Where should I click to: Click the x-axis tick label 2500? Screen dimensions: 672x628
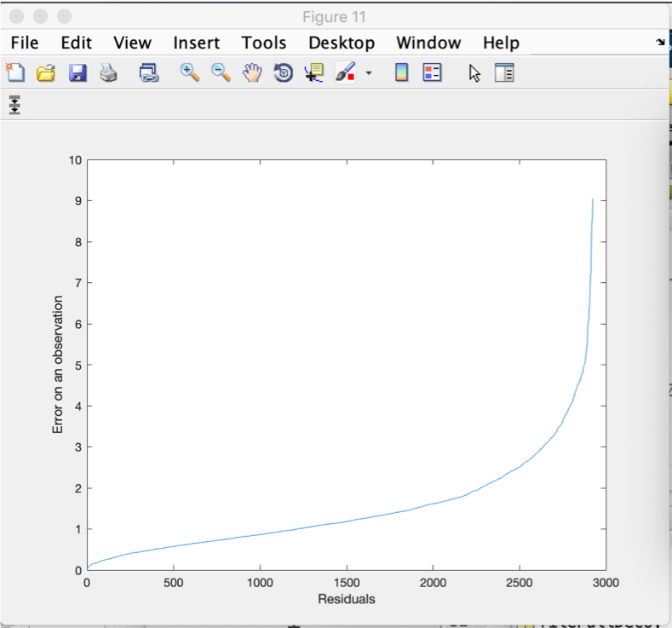(x=519, y=583)
